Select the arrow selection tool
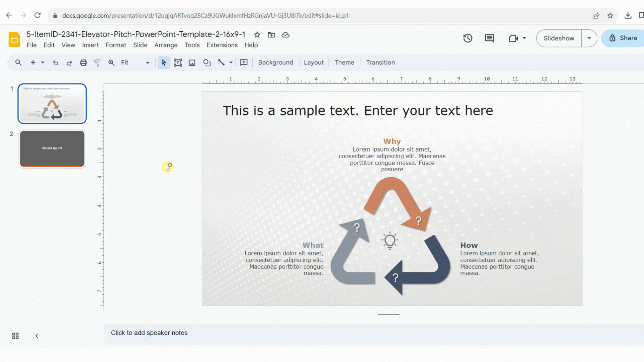The width and height of the screenshot is (644, 362). [163, 63]
